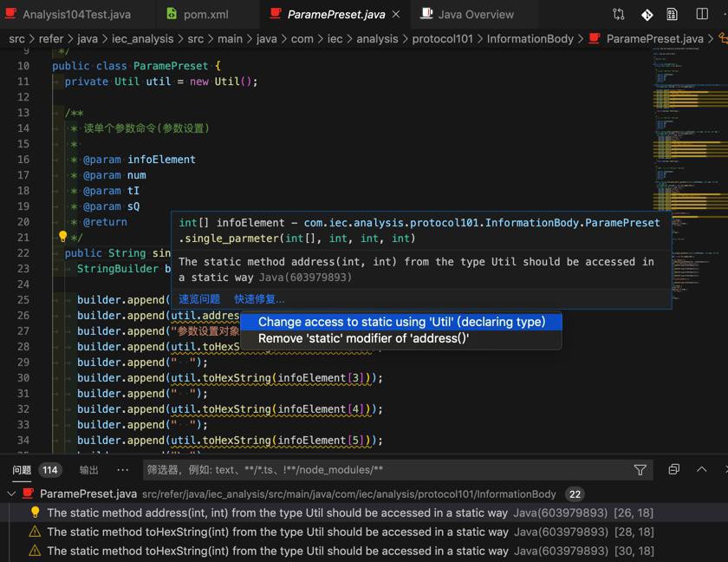Open the Source Control graph icon in toolbar
This screenshot has height=562, width=728.
pyautogui.click(x=619, y=14)
